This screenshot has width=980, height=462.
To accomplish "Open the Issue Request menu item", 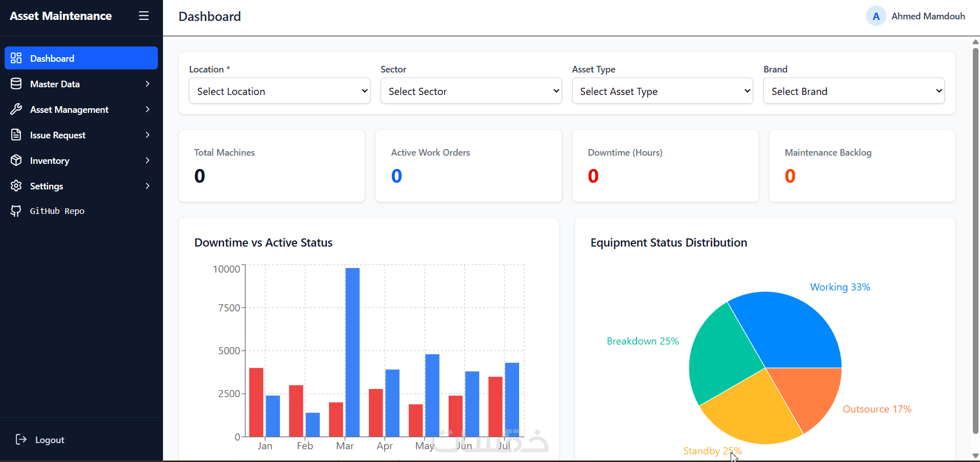I will point(81,135).
